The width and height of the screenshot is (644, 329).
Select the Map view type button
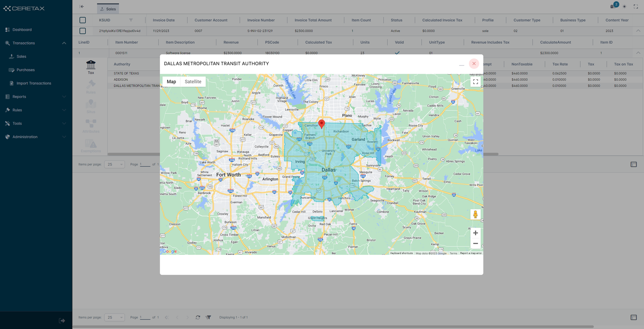pos(171,82)
